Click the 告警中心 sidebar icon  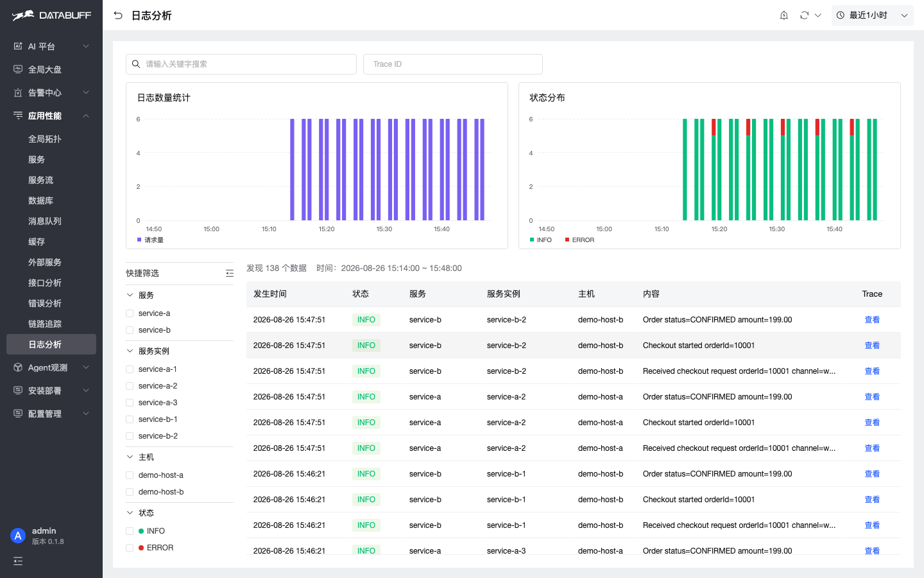pos(18,92)
